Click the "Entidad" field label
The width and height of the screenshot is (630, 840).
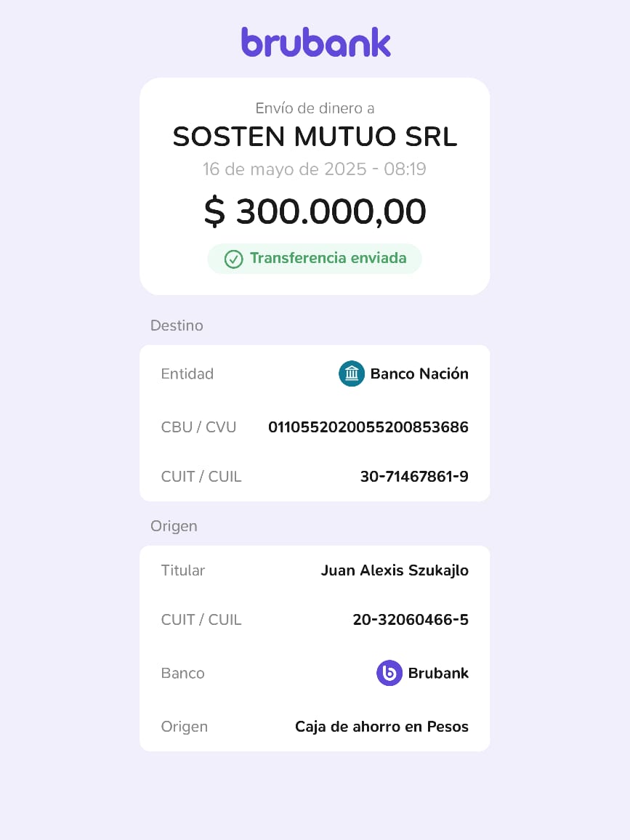187,374
